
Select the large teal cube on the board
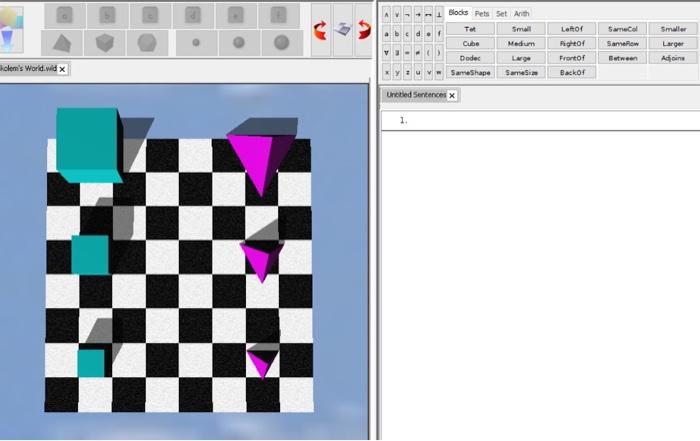(x=88, y=145)
